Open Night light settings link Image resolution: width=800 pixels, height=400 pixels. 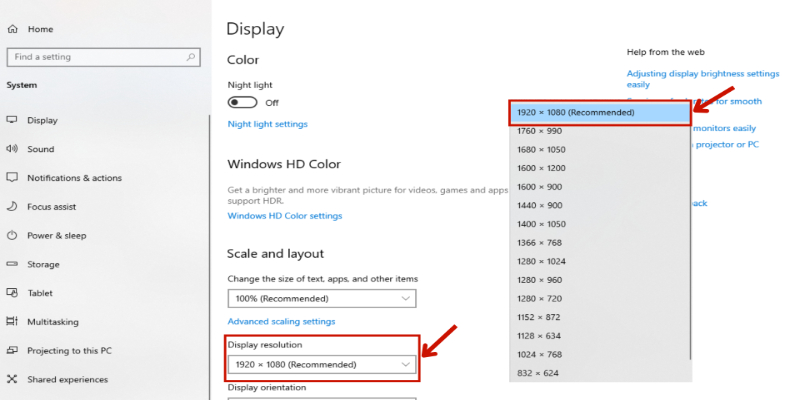(x=267, y=124)
